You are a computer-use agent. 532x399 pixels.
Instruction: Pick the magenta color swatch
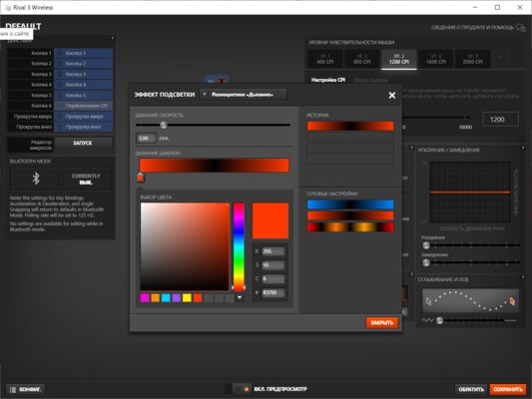[x=145, y=298]
